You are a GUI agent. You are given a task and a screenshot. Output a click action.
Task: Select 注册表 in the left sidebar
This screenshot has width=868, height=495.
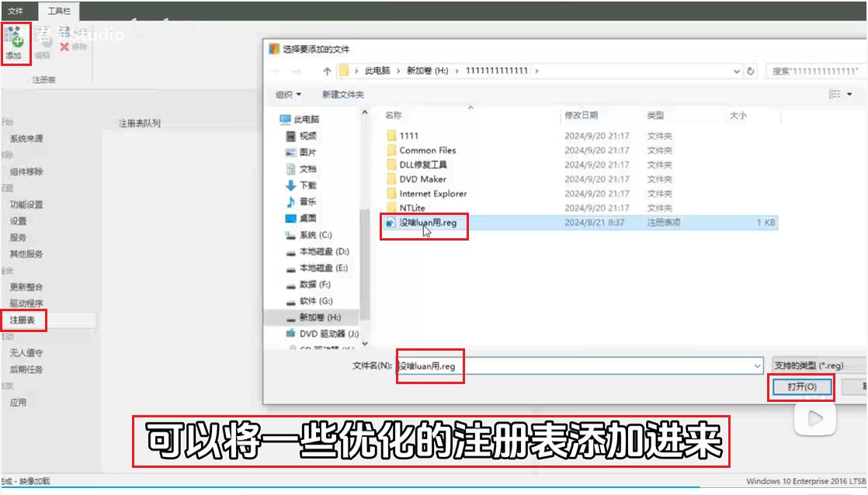23,320
